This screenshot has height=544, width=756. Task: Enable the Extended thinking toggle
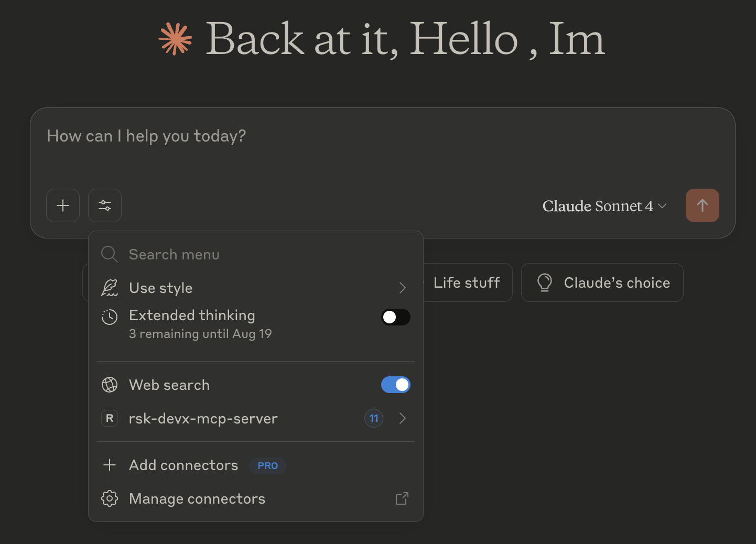point(396,317)
